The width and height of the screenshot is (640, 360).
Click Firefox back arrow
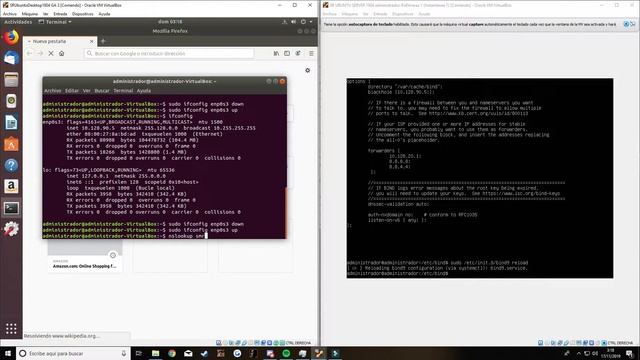(29, 53)
